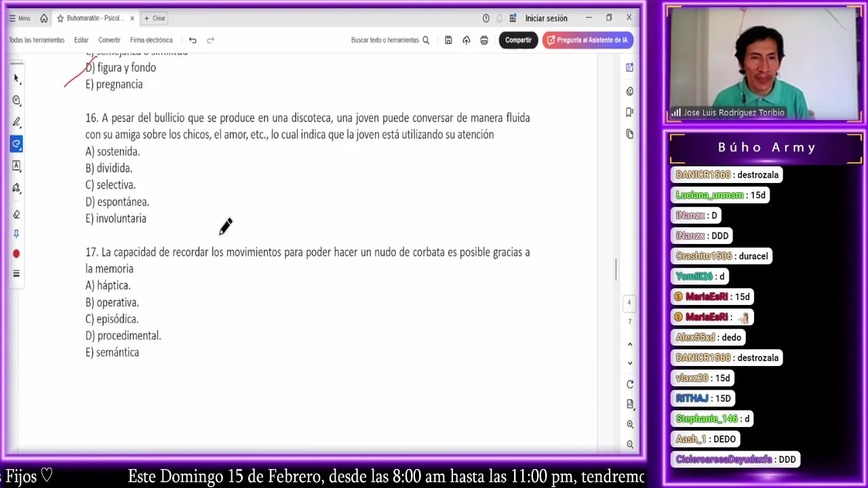Viewport: 868px width, 488px height.
Task: Open the AI assistant panel icon in right sidebar
Action: (629, 68)
